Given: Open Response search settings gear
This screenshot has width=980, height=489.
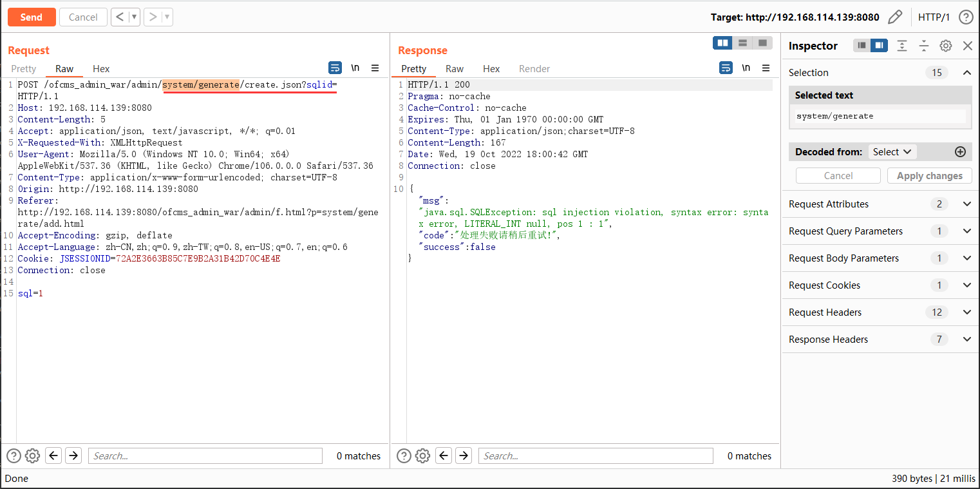Looking at the screenshot, I should coord(422,456).
